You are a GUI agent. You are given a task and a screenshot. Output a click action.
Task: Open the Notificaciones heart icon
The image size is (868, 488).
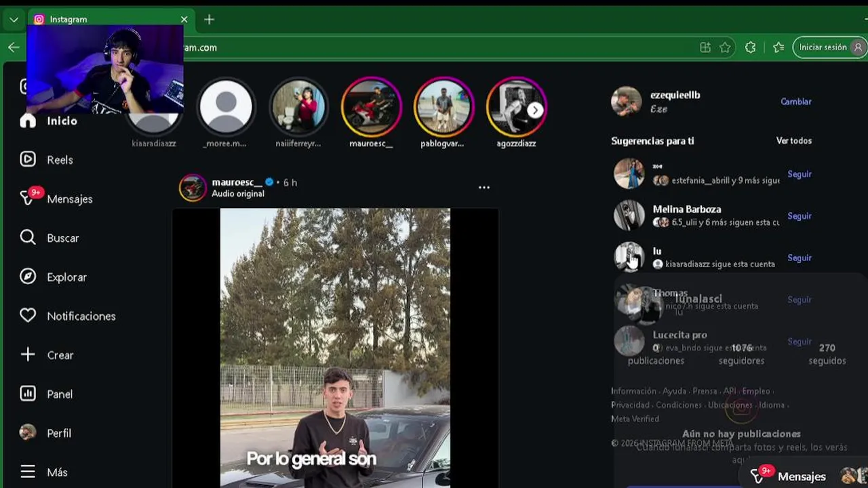[x=28, y=316]
